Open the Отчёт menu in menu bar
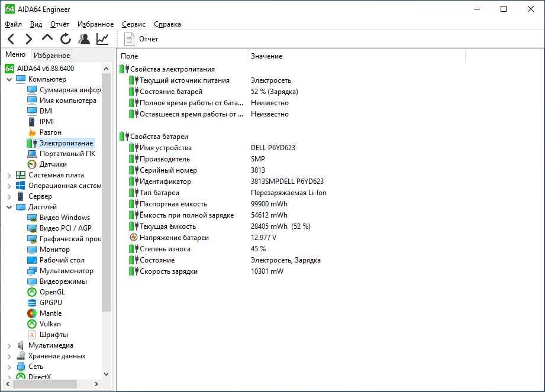The height and width of the screenshot is (392, 545). pyautogui.click(x=60, y=24)
